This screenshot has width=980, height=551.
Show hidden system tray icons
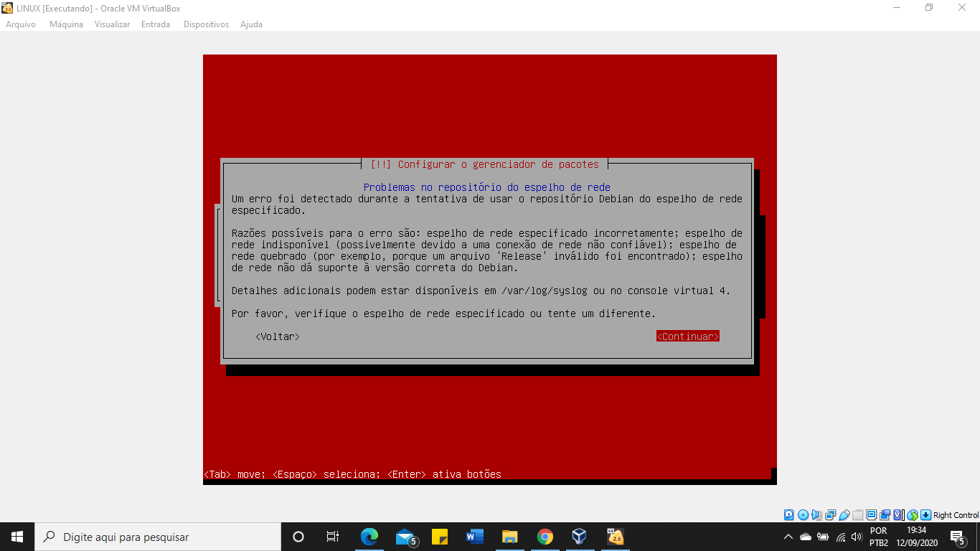[x=788, y=537]
